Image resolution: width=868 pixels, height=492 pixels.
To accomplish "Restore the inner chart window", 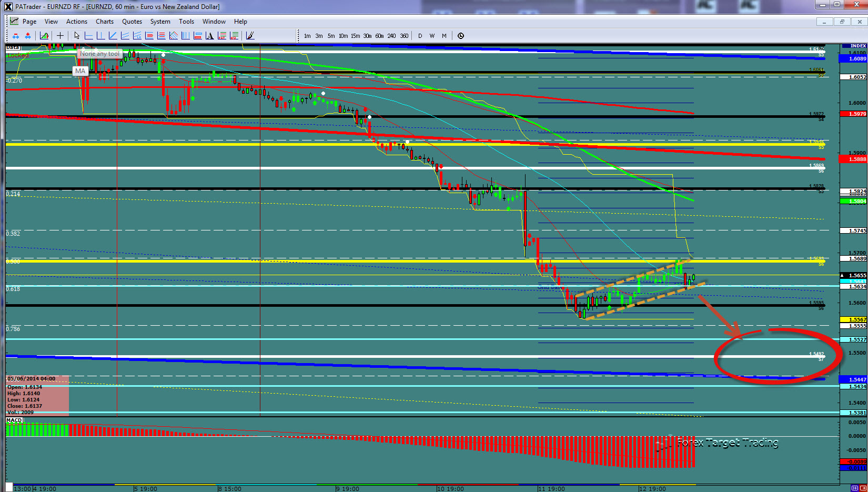I will pos(842,22).
